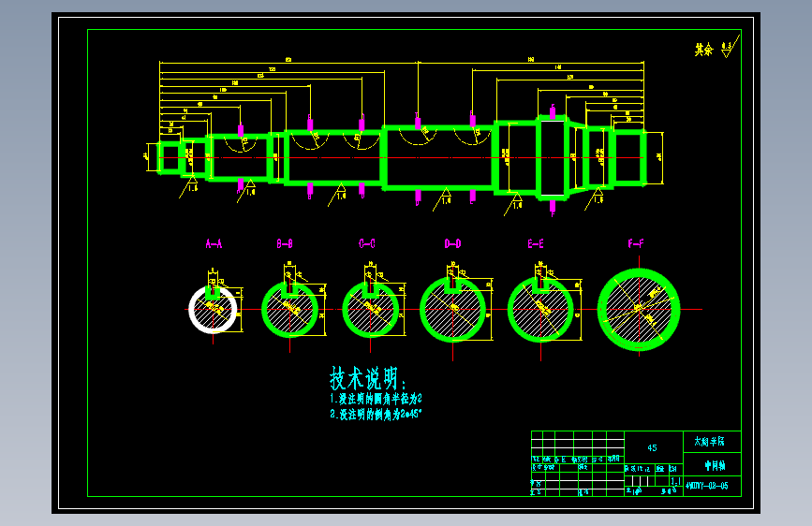The width and height of the screenshot is (812, 526).
Task: Pick the large hatched F-F cross-section circle
Action: [639, 310]
